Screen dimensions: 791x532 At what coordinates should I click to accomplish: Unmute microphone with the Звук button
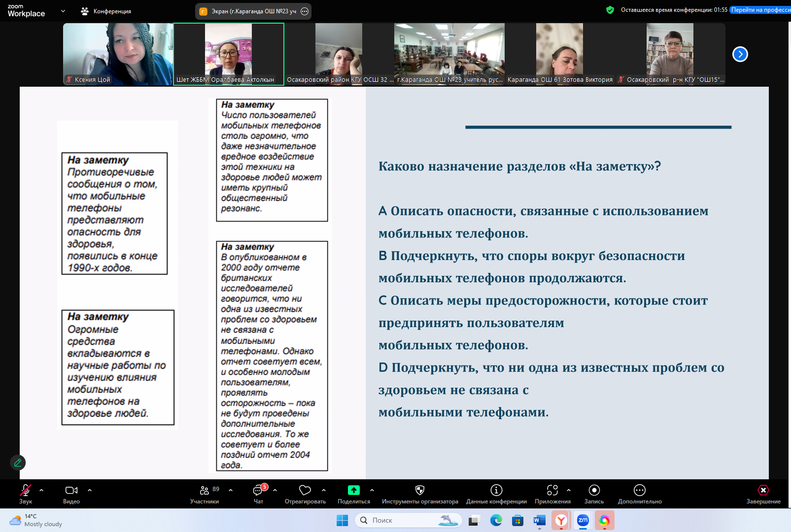pyautogui.click(x=25, y=491)
